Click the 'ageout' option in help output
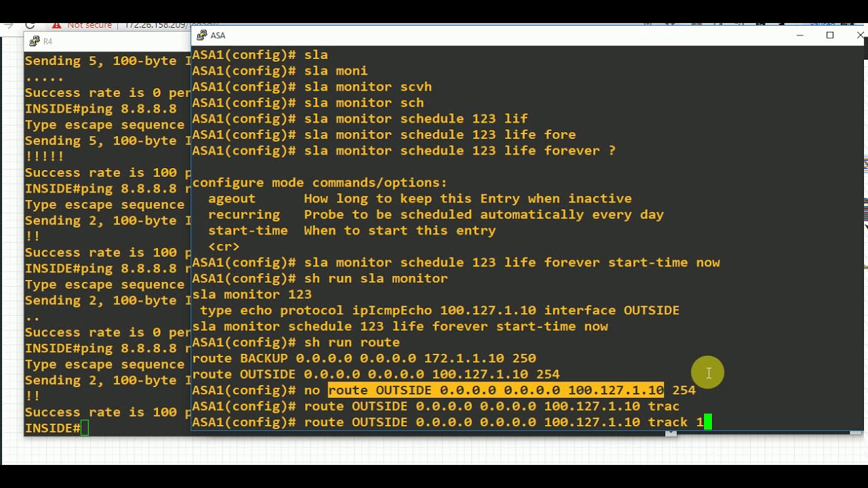This screenshot has width=868, height=488. click(232, 199)
